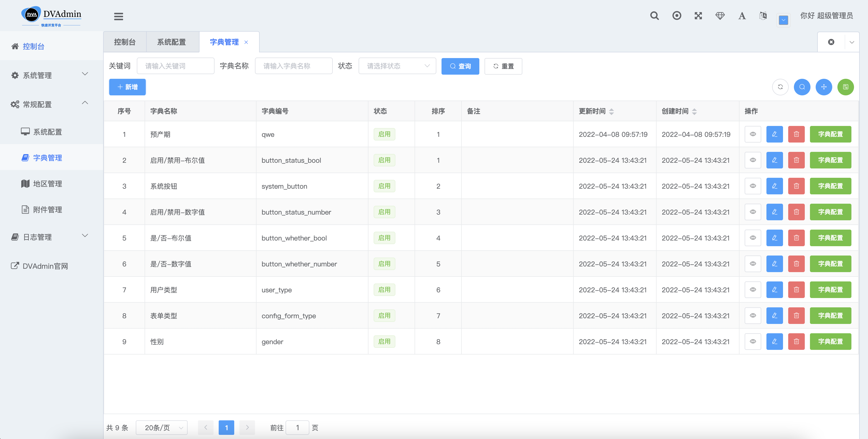Expand the 日志管理 sidebar menu
Image resolution: width=868 pixels, height=439 pixels.
[x=51, y=237]
